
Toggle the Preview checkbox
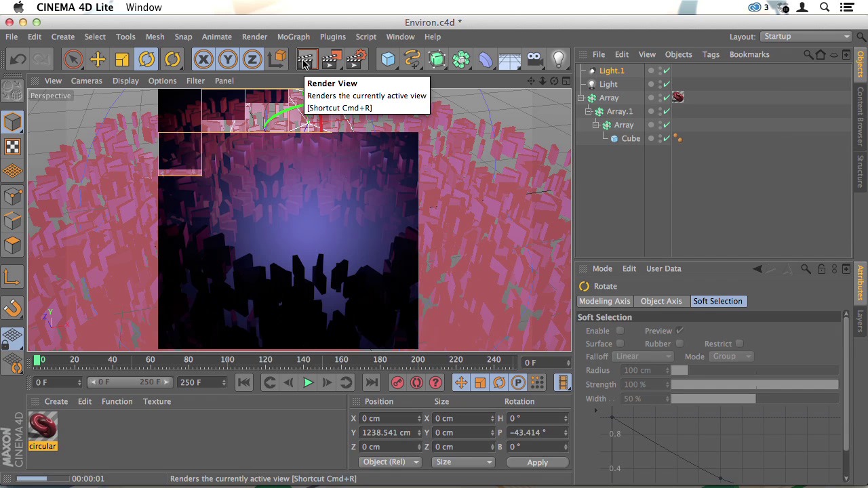click(679, 331)
